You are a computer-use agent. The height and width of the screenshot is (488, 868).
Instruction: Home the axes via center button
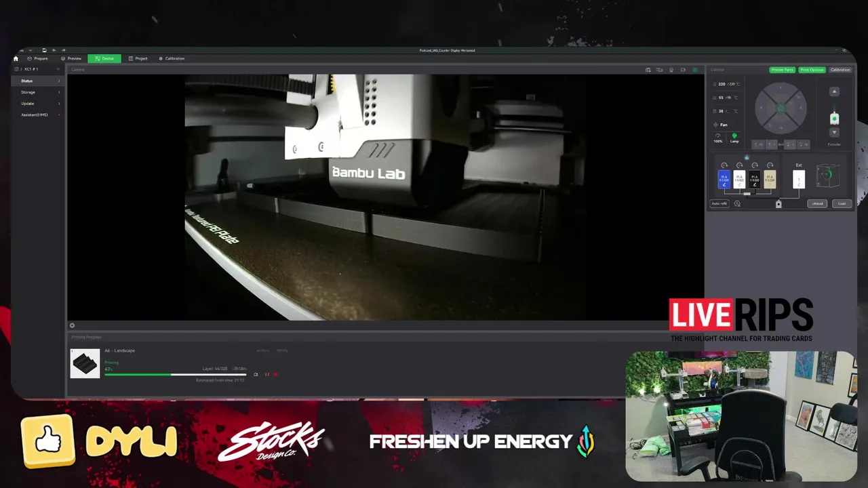pos(781,108)
